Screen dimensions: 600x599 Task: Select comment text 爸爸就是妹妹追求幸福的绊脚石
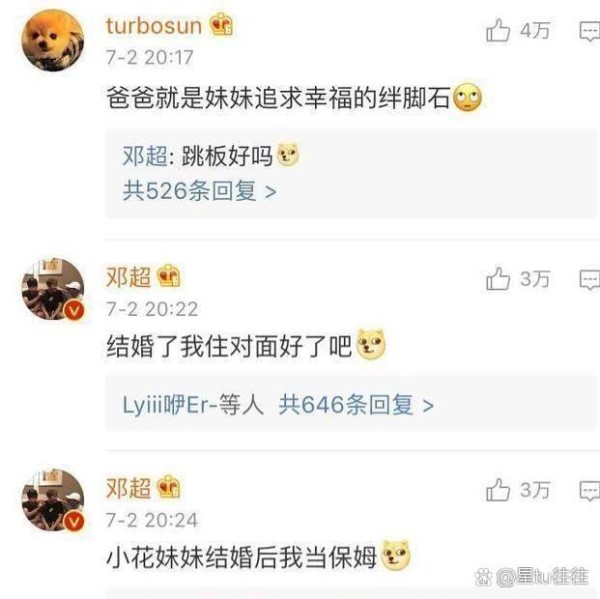pos(278,98)
